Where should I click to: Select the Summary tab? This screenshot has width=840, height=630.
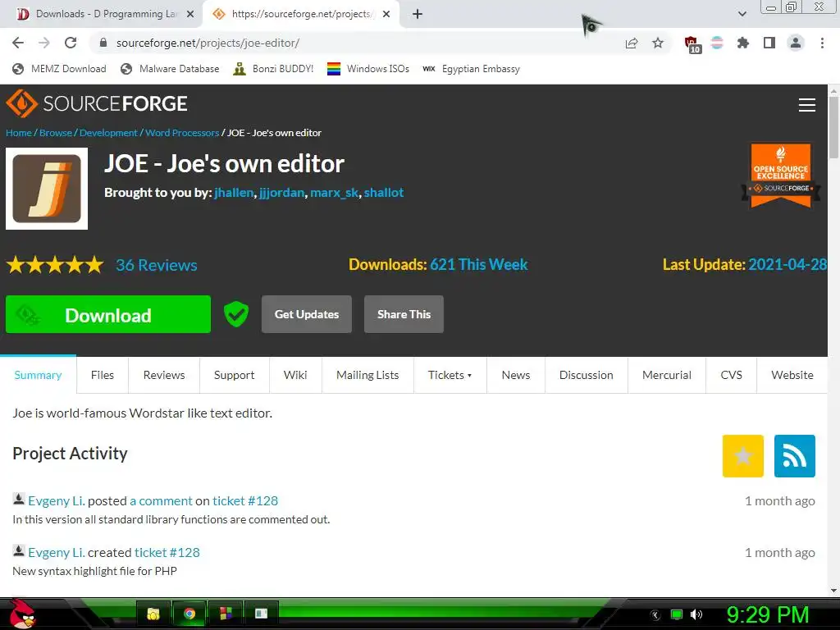point(38,375)
